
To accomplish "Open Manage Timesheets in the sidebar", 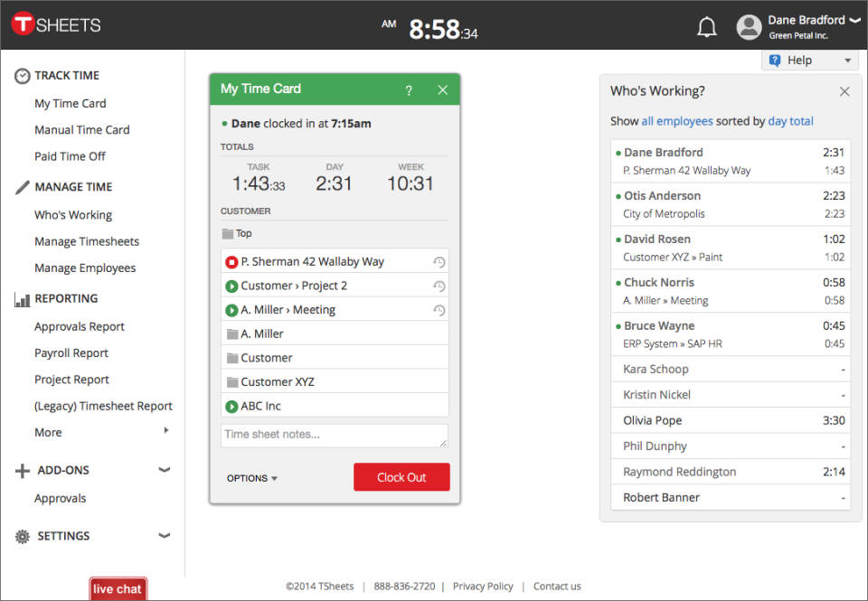I will (87, 241).
